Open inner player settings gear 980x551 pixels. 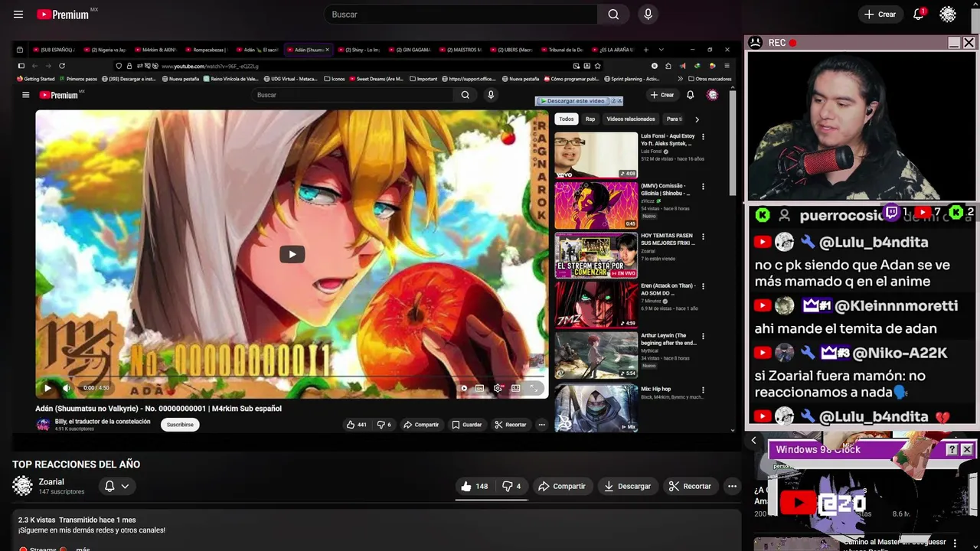[x=498, y=388]
